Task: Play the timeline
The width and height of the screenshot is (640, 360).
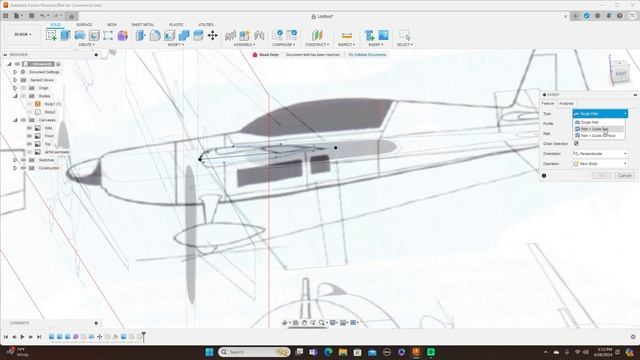Action: [22, 337]
